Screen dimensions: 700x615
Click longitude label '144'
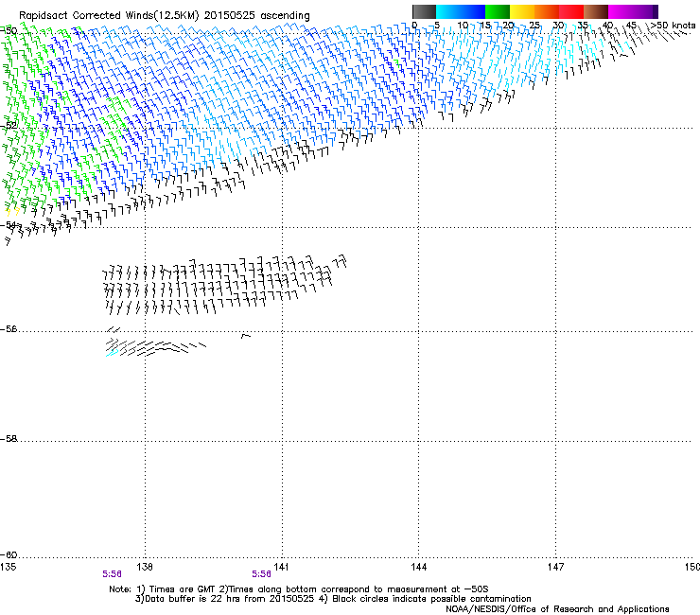click(x=419, y=567)
